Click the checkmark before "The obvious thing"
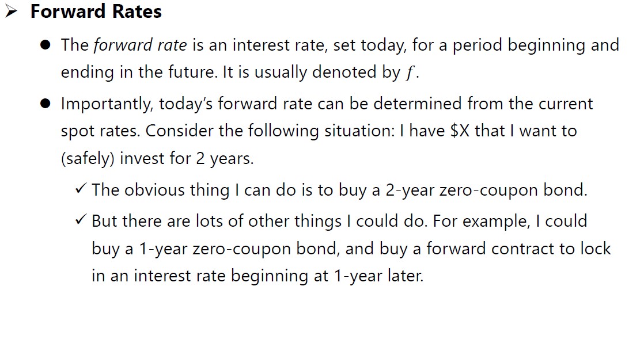644x351 pixels. (x=80, y=189)
